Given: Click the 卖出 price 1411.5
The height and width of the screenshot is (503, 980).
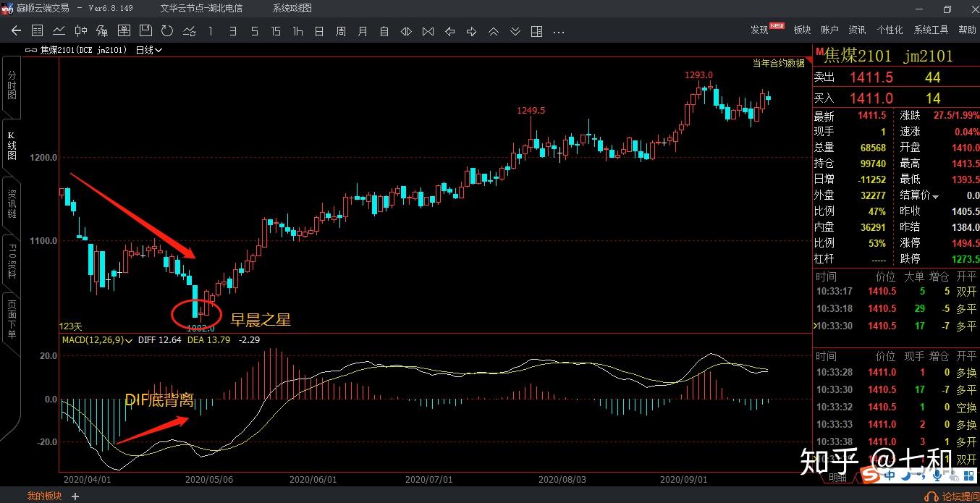Looking at the screenshot, I should (x=871, y=77).
